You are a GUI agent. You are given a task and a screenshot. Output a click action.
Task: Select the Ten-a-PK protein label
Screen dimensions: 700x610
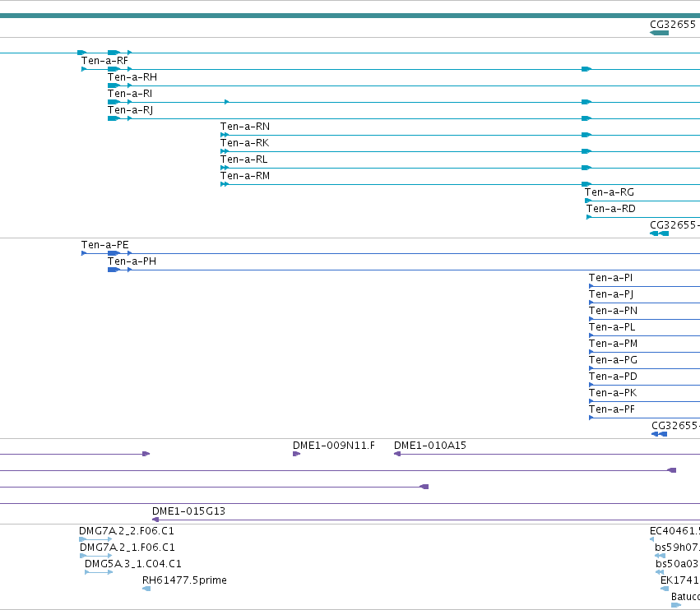613,393
